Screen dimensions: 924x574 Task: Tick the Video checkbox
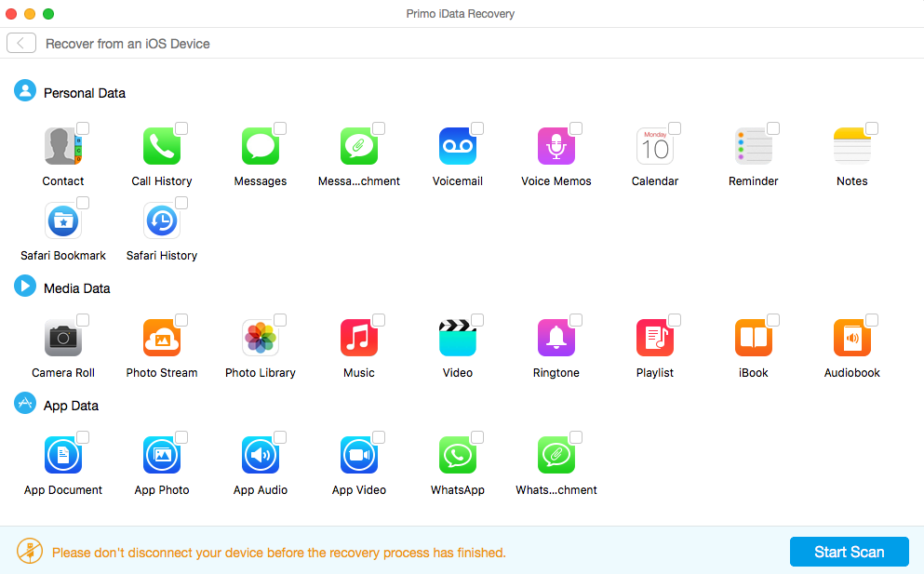coord(477,320)
